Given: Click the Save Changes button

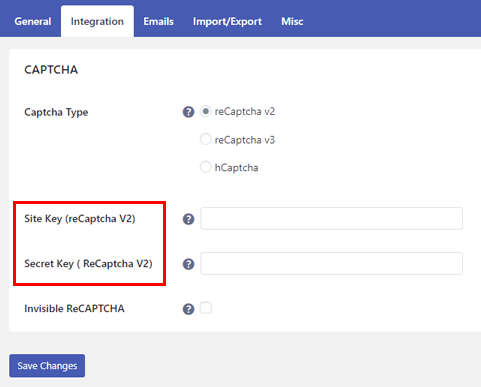Looking at the screenshot, I should click(x=47, y=366).
